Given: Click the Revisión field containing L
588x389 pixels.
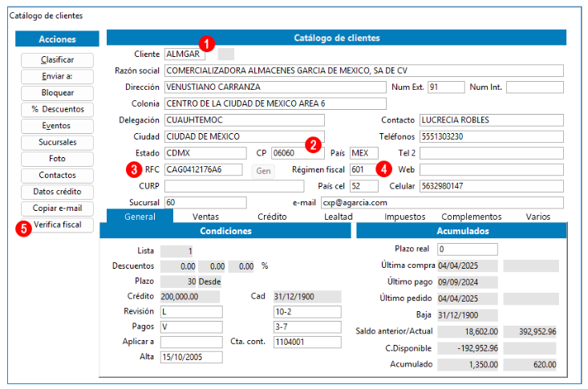Looking at the screenshot, I should pos(191,312).
